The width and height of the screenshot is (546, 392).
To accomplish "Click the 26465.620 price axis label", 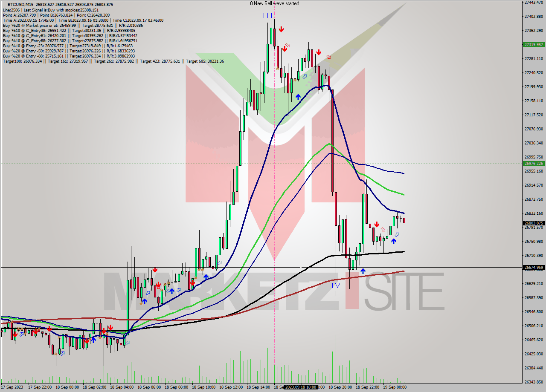I will pos(534,340).
